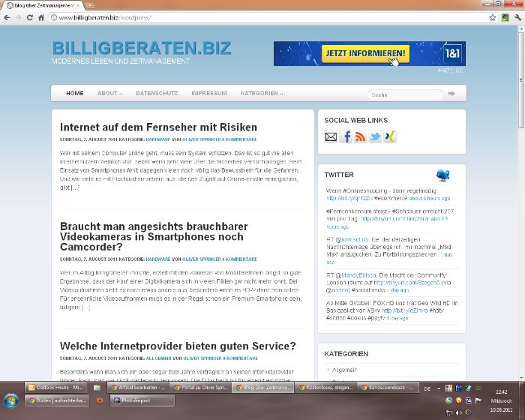
Task: Click the orange RSS feed icon
Action: click(x=360, y=136)
